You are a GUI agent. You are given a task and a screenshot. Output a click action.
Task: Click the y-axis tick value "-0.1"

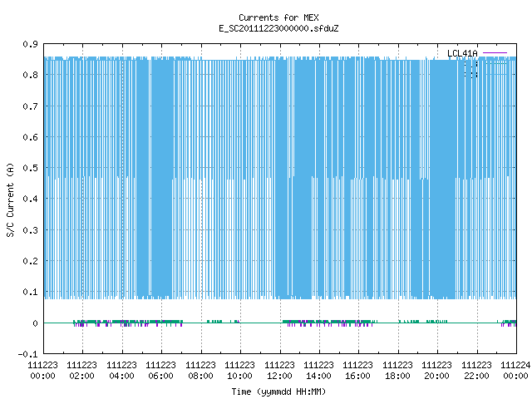click(x=27, y=354)
